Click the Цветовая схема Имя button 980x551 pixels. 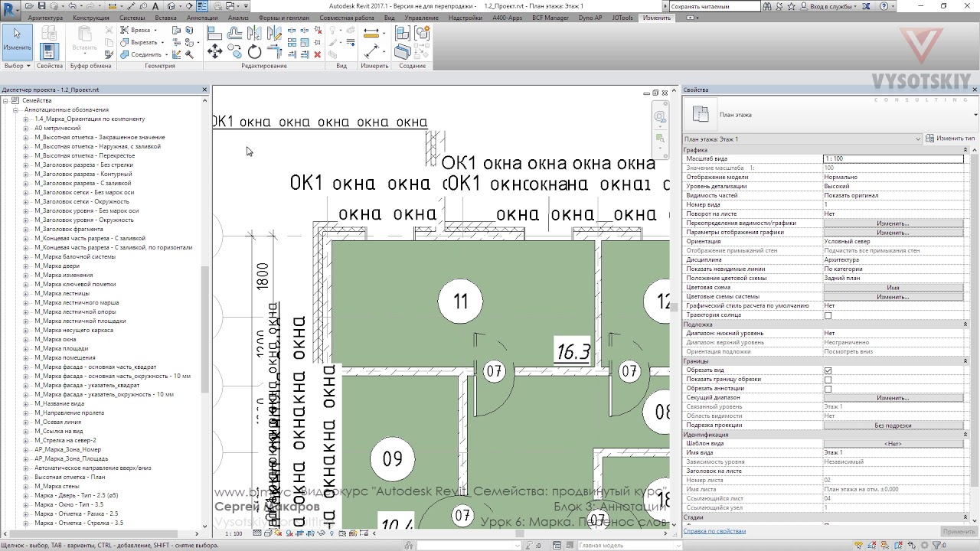[893, 288]
